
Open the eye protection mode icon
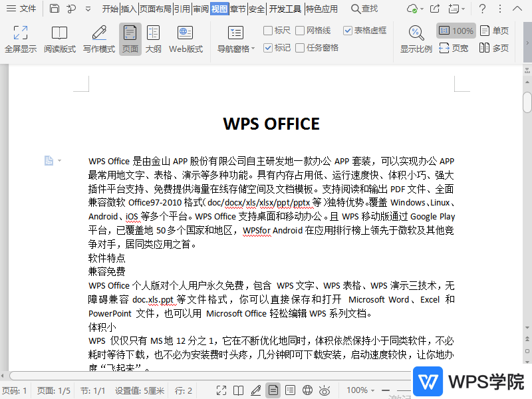click(x=324, y=391)
